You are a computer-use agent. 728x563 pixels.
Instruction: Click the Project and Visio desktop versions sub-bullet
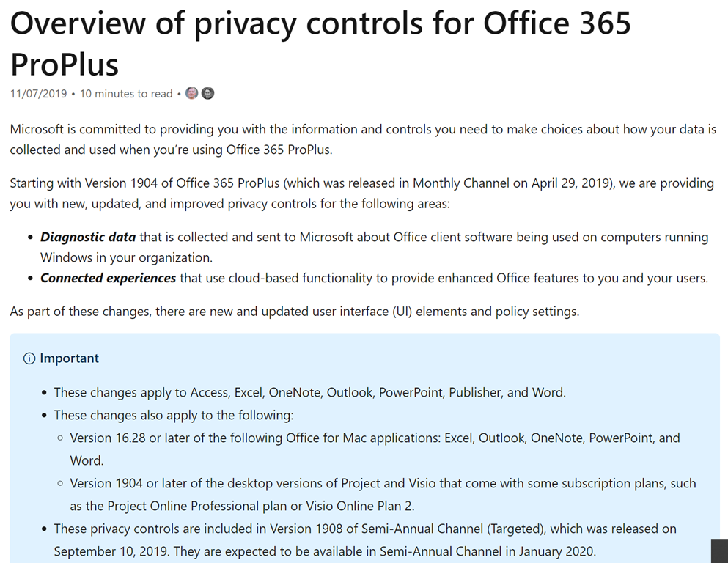click(383, 483)
